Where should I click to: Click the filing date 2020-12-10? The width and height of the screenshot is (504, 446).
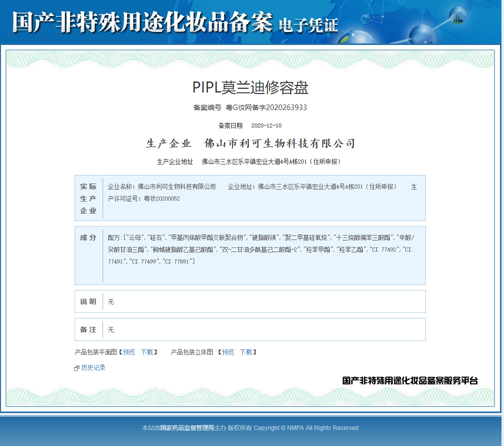click(x=266, y=125)
